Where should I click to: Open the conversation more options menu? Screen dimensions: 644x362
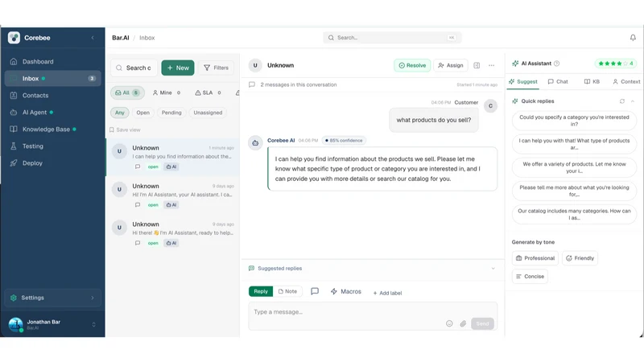tap(492, 65)
